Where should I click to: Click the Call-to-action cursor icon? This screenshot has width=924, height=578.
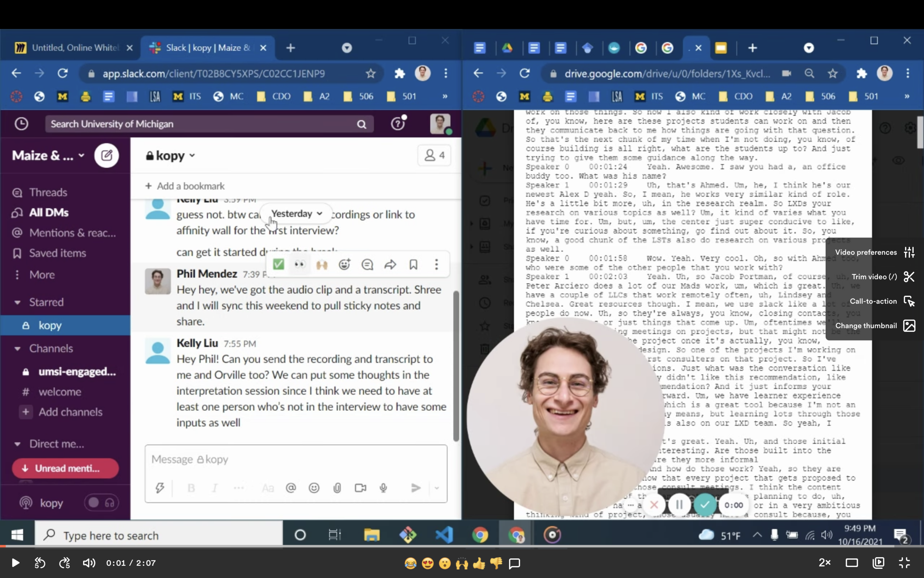point(909,301)
